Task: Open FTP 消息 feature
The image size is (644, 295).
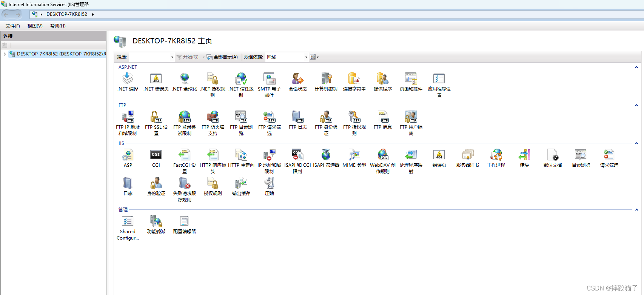Action: click(383, 120)
